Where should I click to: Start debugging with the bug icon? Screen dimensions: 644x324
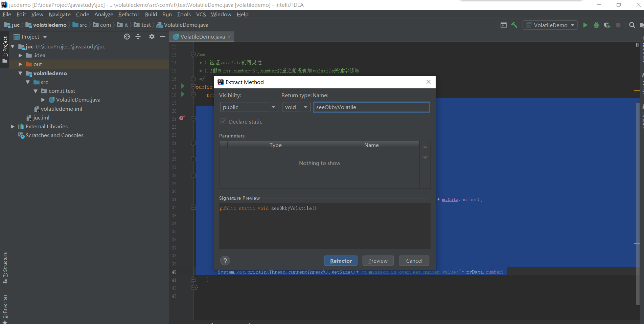point(596,25)
